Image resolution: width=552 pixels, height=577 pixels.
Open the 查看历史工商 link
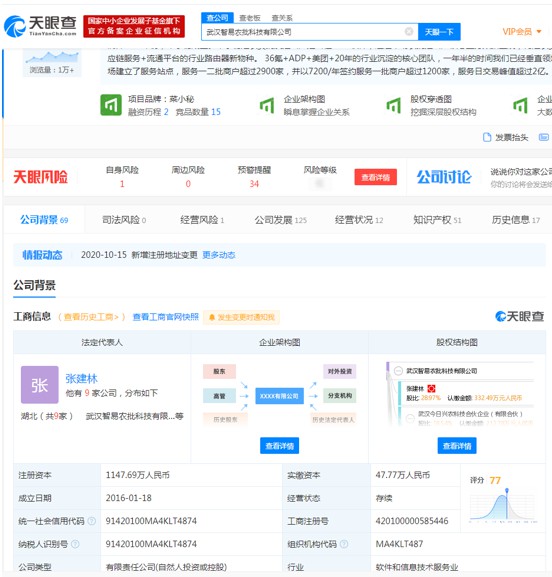(x=91, y=317)
